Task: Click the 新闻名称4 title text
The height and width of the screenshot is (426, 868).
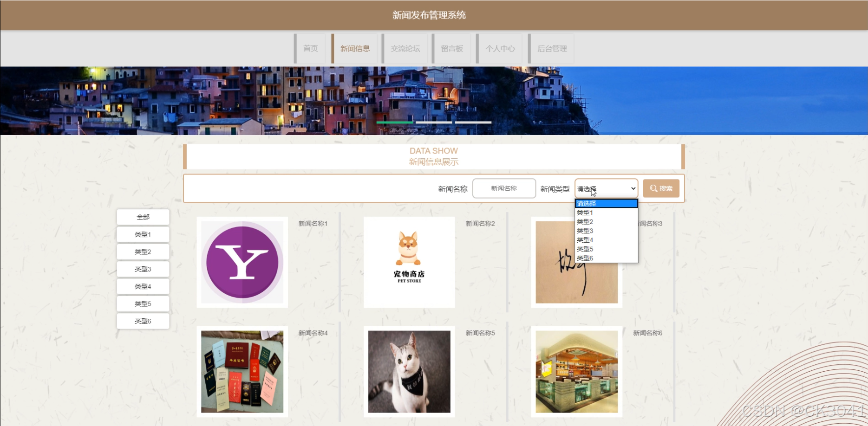Action: [313, 333]
